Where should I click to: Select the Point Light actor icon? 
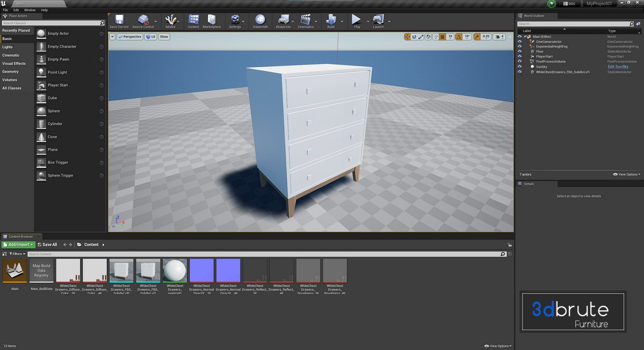(x=42, y=72)
